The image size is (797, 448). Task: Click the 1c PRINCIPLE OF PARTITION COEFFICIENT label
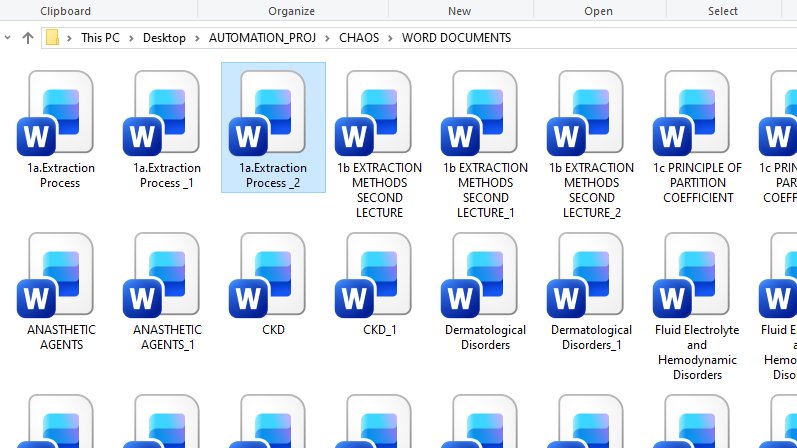coord(698,183)
